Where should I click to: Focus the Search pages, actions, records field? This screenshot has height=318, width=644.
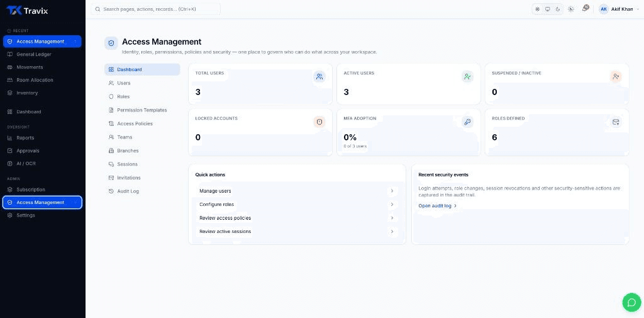(156, 9)
